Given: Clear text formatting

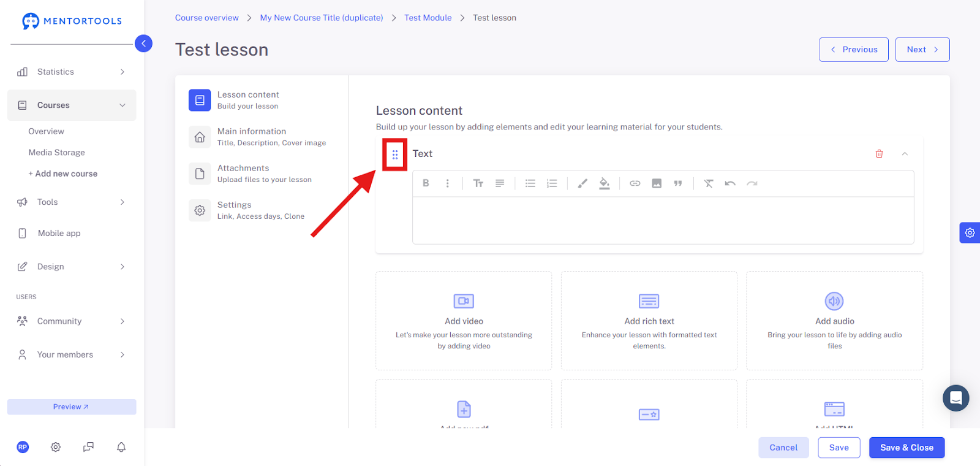Looking at the screenshot, I should click(x=709, y=183).
